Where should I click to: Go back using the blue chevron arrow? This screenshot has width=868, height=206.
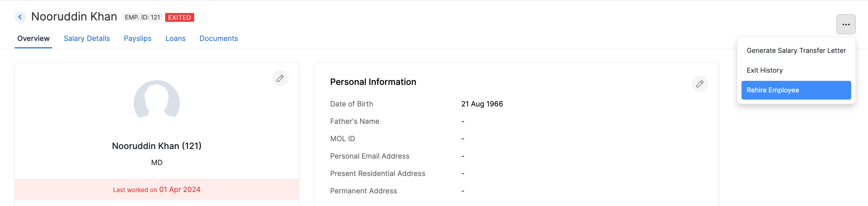[20, 17]
